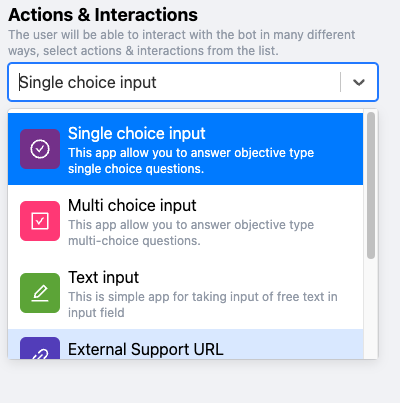Click the separator line beside the chevron

pyautogui.click(x=340, y=82)
